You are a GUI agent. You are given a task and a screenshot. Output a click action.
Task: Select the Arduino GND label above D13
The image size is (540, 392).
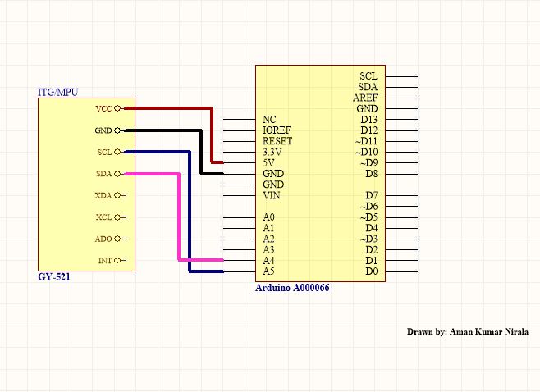pos(367,108)
